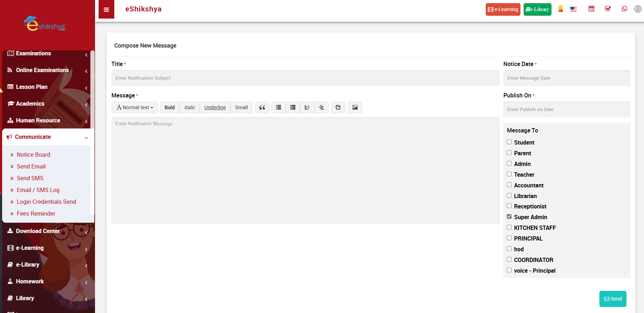Screen dimensions: 644x313
Task: Click the insert link share icon
Action: point(338,107)
